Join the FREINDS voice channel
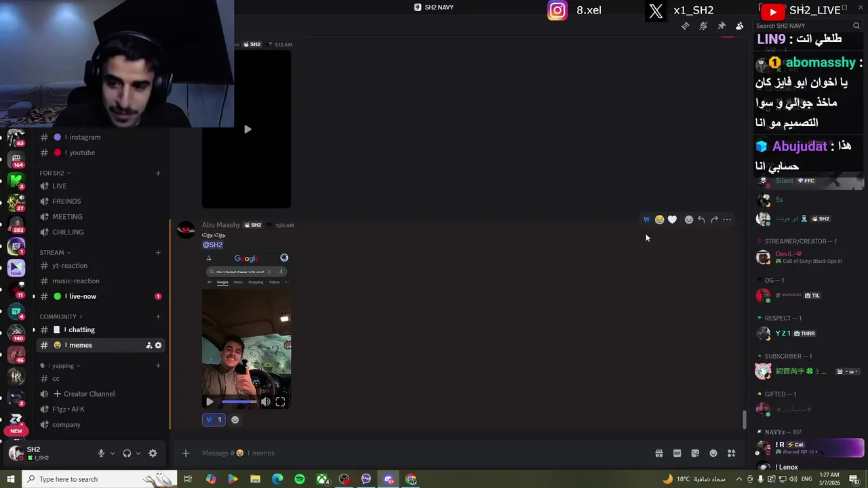The width and height of the screenshot is (868, 488). [x=100, y=201]
